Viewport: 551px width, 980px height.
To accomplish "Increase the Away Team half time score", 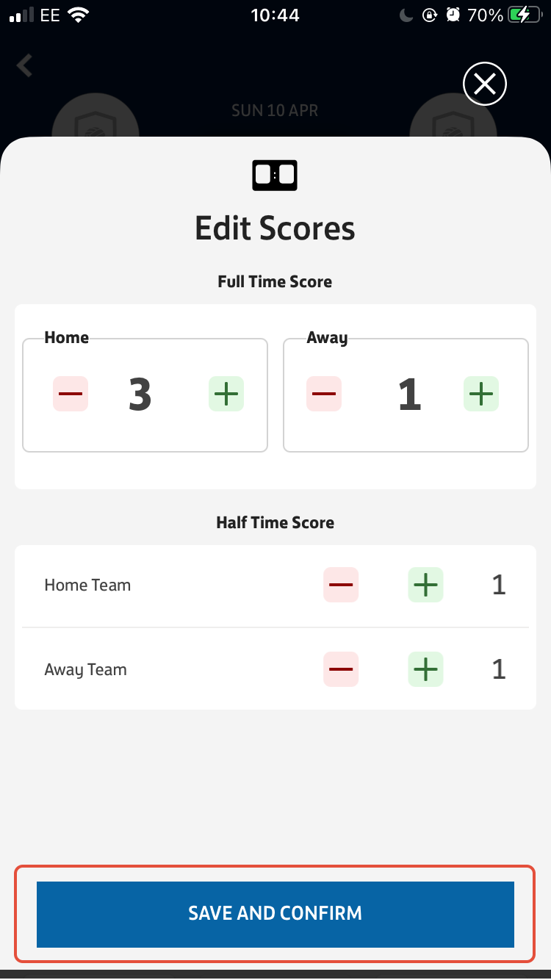I will pos(425,669).
